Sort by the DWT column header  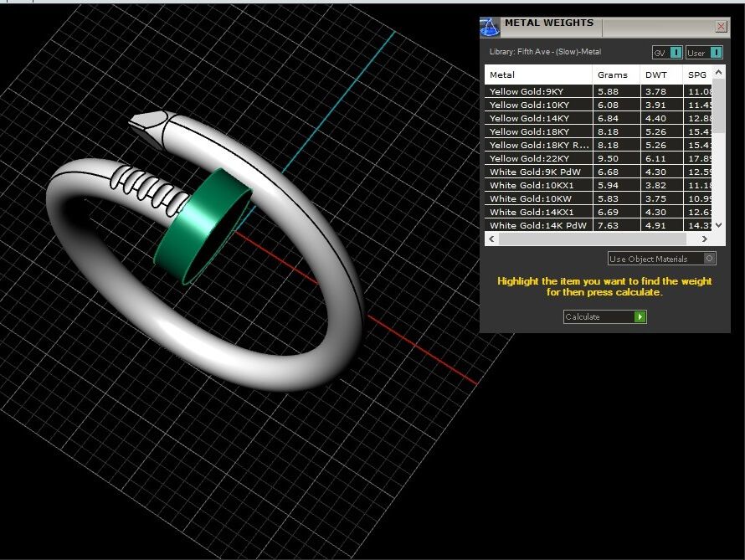pos(661,75)
